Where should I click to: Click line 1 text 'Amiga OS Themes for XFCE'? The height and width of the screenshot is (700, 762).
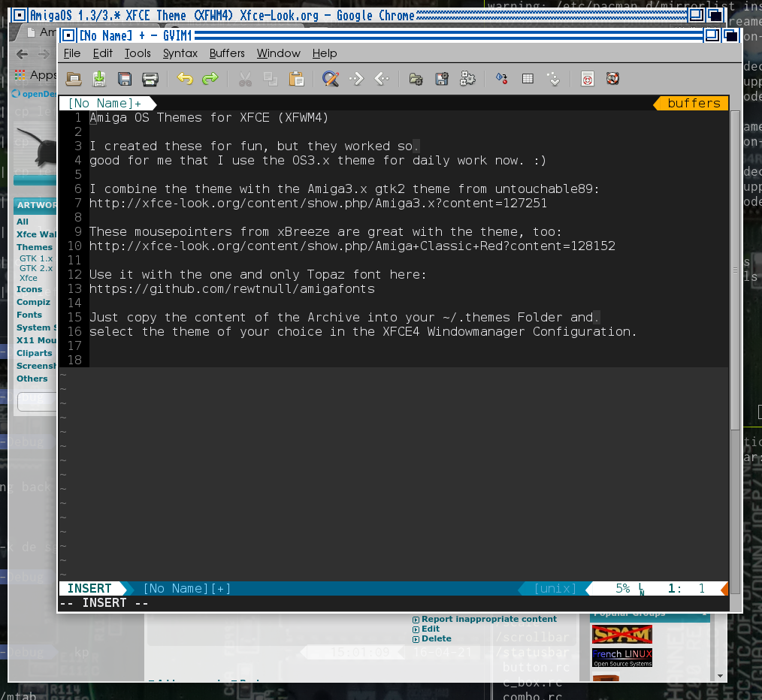pyautogui.click(x=180, y=118)
